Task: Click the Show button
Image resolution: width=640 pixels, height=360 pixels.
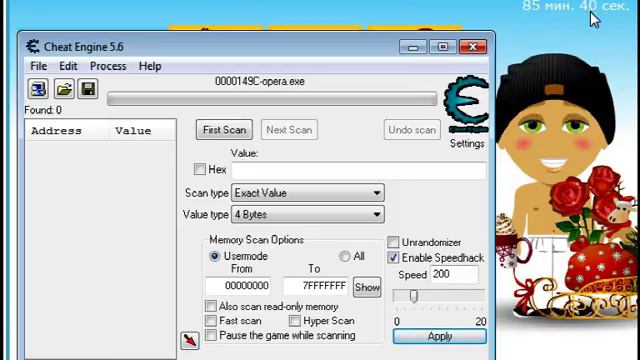Action: (367, 287)
